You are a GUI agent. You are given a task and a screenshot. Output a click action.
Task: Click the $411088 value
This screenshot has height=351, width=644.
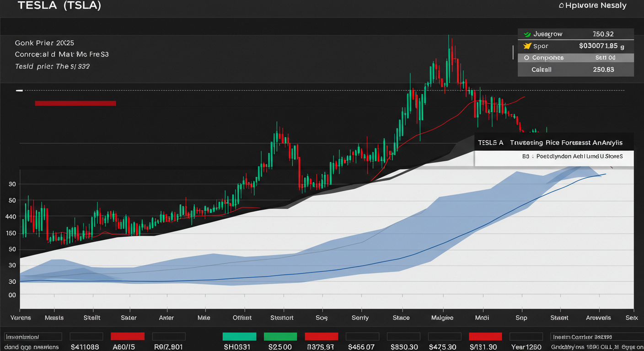[85, 347]
